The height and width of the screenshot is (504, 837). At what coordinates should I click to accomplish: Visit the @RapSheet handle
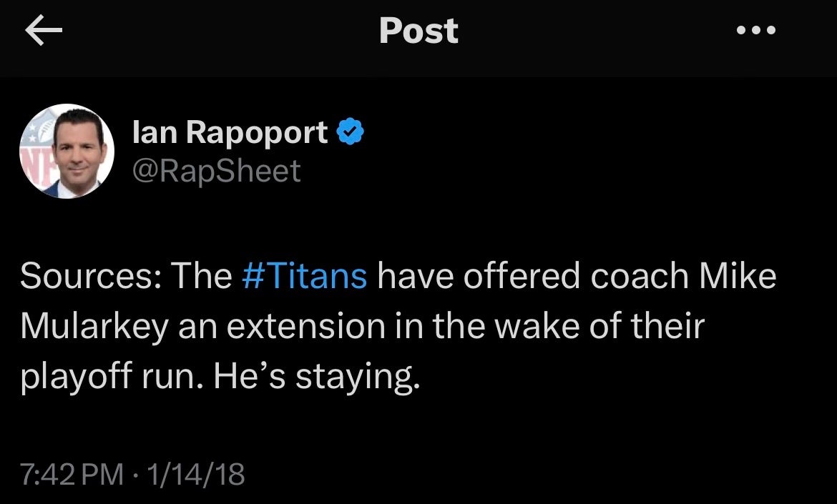pos(217,171)
